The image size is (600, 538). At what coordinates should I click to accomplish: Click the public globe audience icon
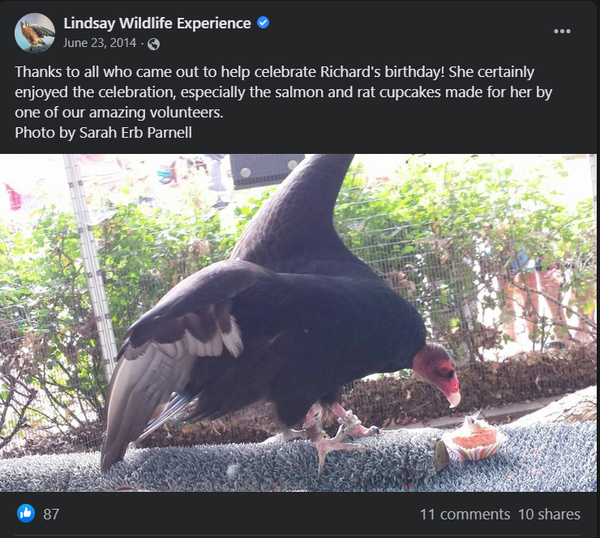point(153,44)
